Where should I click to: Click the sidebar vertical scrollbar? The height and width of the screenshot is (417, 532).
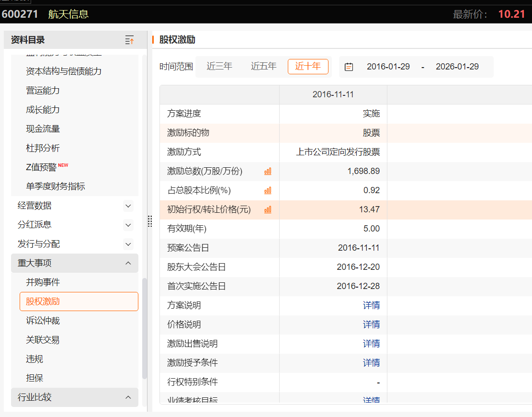(145, 328)
